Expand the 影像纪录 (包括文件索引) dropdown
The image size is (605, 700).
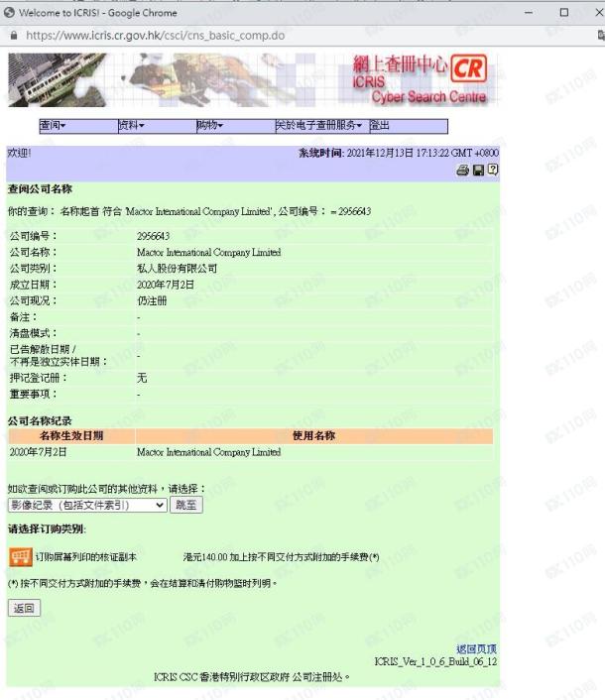coord(87,505)
